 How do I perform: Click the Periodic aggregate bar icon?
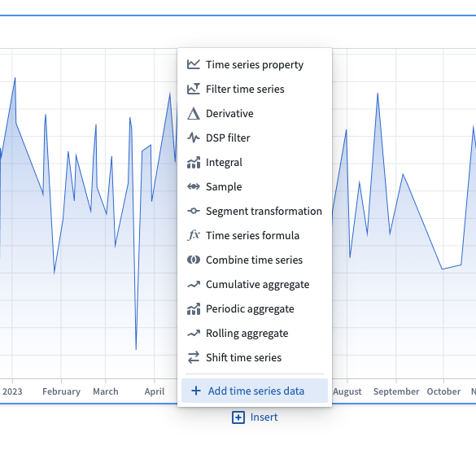point(194,308)
